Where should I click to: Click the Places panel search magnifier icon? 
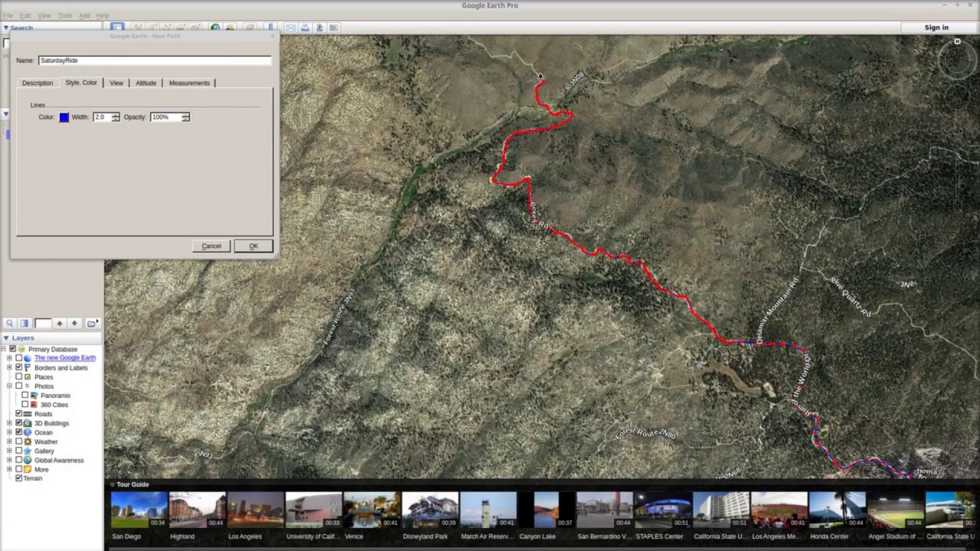click(x=9, y=323)
